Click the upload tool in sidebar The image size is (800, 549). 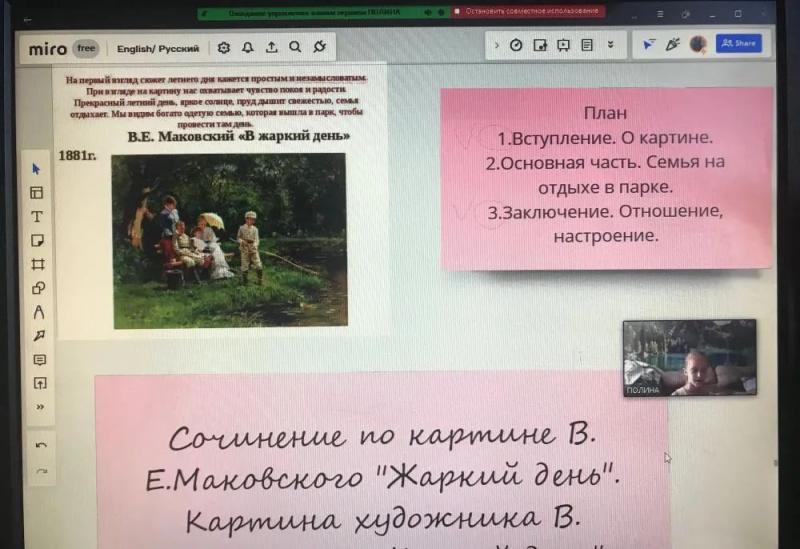coord(40,383)
